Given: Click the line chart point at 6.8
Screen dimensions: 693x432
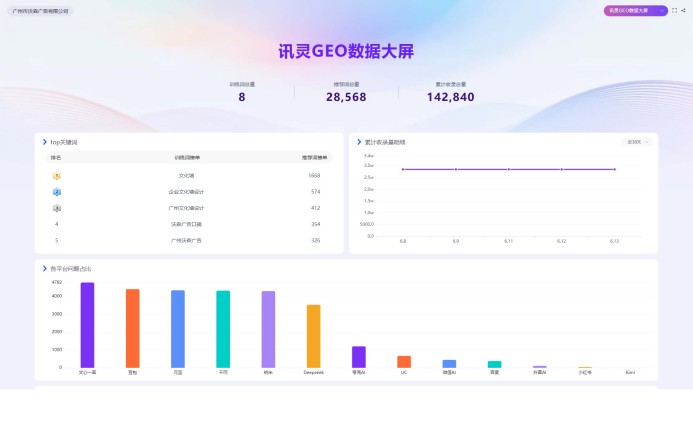Looking at the screenshot, I should point(403,169).
